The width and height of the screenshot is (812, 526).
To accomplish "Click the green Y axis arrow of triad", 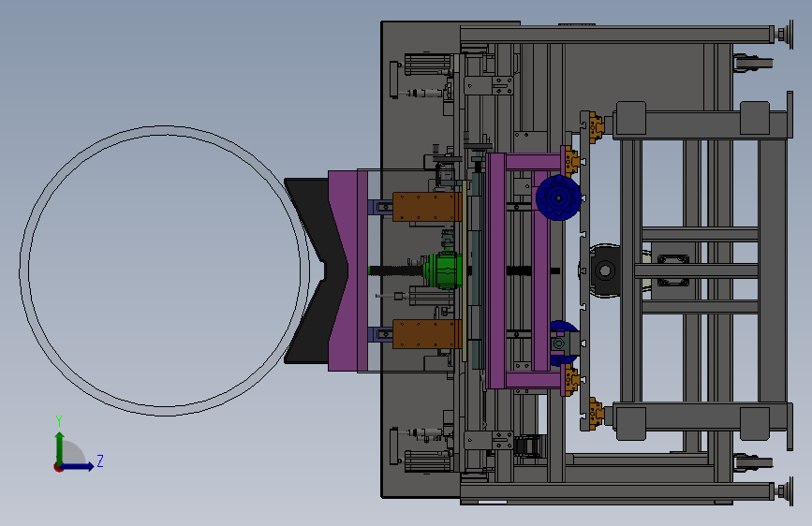I will (60, 446).
